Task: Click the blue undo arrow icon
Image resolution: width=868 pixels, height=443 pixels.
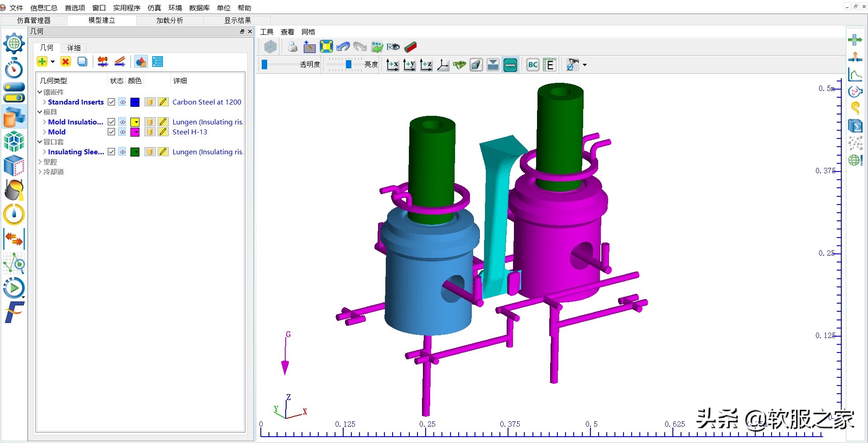Action: [x=343, y=47]
